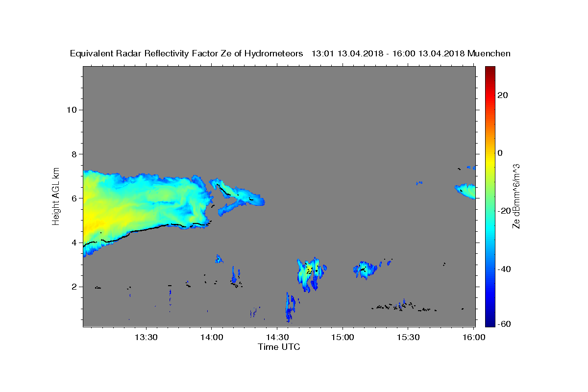The width and height of the screenshot is (588, 392).
Task: Click the colorbar tick label '-60'
Action: (x=504, y=324)
